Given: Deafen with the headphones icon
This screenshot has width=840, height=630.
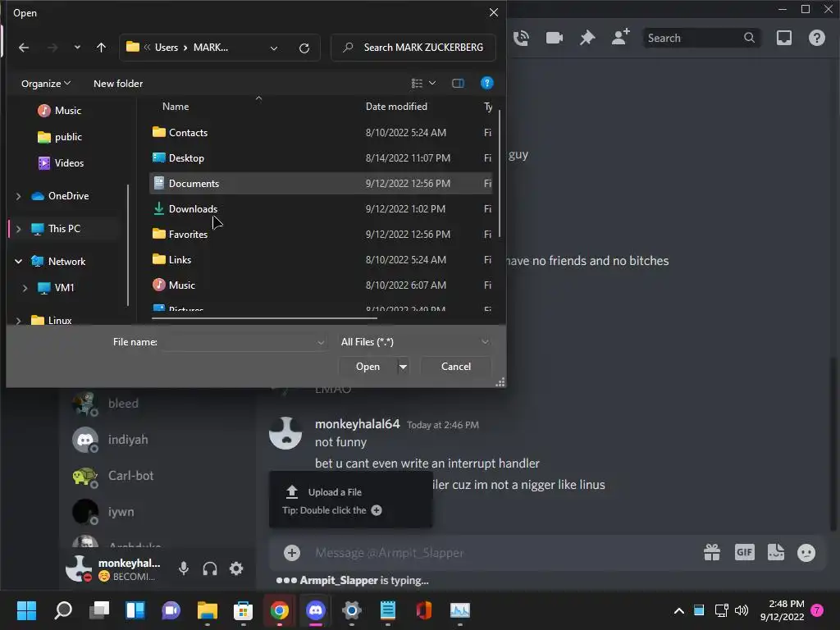Looking at the screenshot, I should [210, 568].
